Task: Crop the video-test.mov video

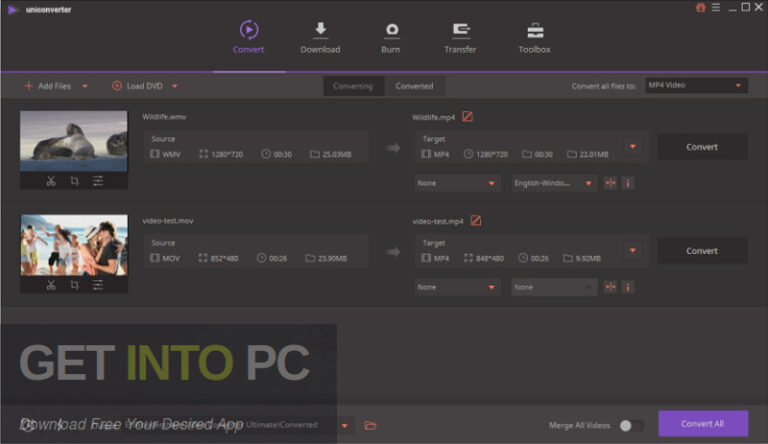Action: (74, 285)
